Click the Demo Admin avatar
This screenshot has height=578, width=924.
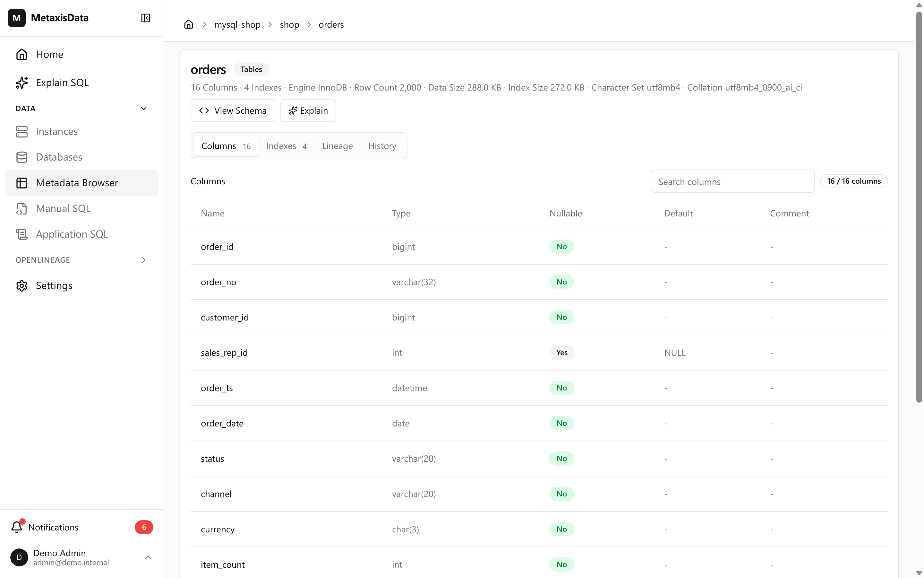click(x=19, y=557)
